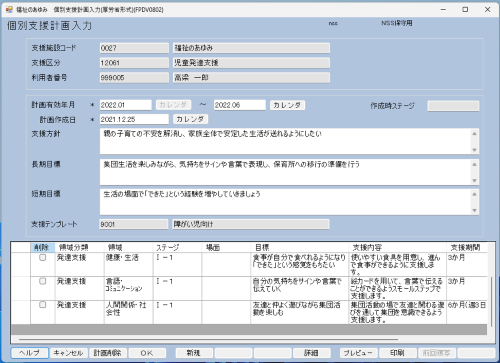Screen dimensions: 500x363
Task: Click inside the 支援方針 text area
Action: 285,141
